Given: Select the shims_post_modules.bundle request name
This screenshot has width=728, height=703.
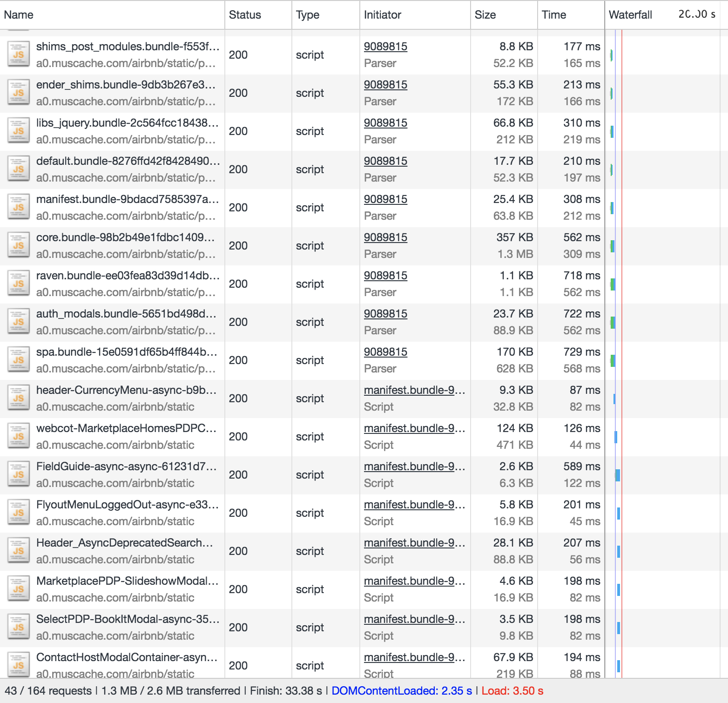Looking at the screenshot, I should click(x=128, y=47).
